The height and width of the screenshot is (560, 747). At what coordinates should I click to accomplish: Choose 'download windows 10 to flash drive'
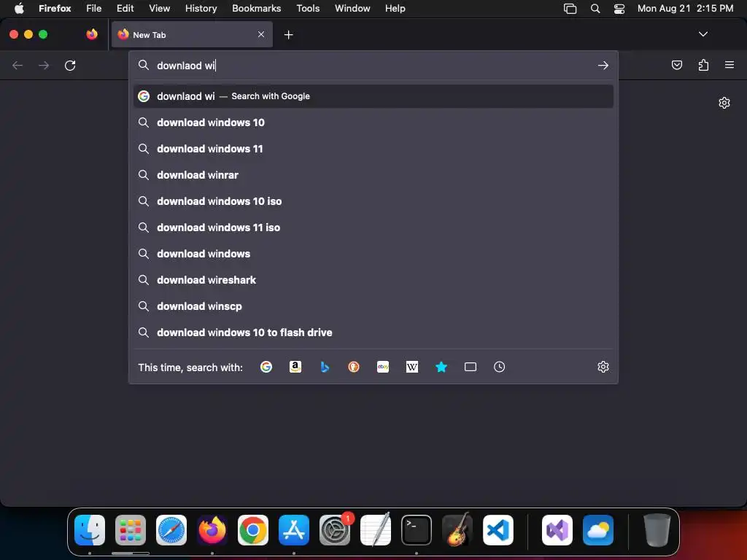373,332
